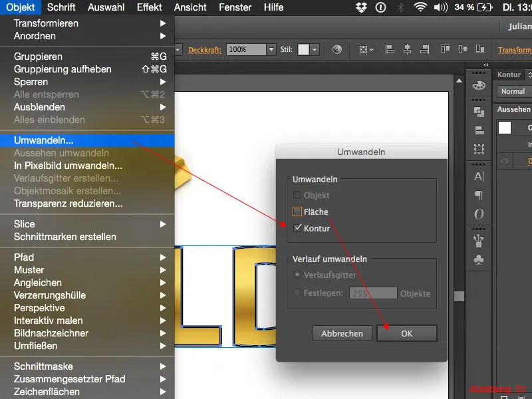Click Abbrechen to cancel the dialog
The width and height of the screenshot is (532, 399).
coord(342,334)
